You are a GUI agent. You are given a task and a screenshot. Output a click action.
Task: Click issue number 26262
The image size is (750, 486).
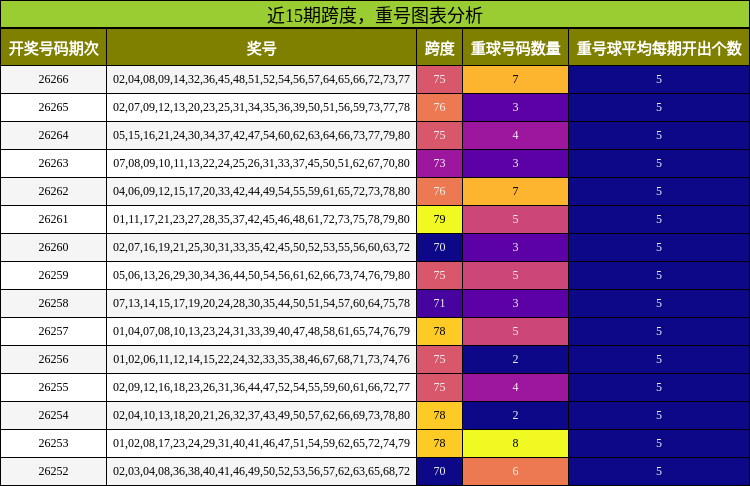pos(54,191)
